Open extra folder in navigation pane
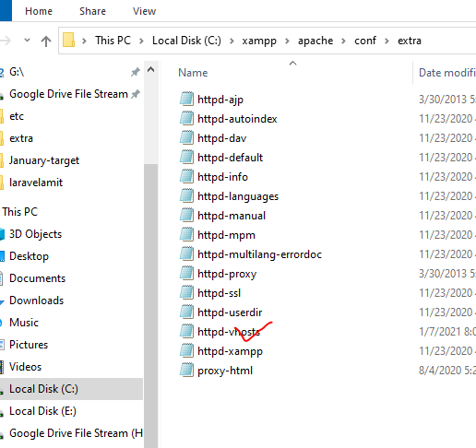The height and width of the screenshot is (448, 476). coord(21,138)
